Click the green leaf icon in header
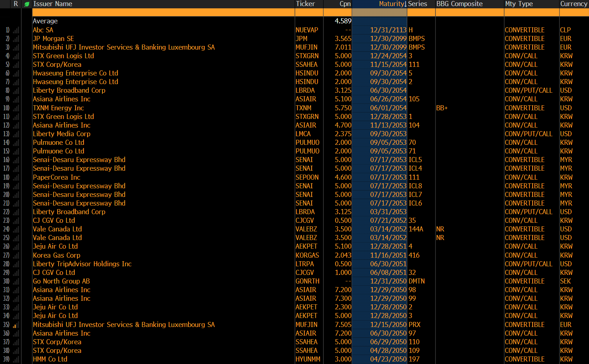589x364 pixels. click(x=27, y=4)
